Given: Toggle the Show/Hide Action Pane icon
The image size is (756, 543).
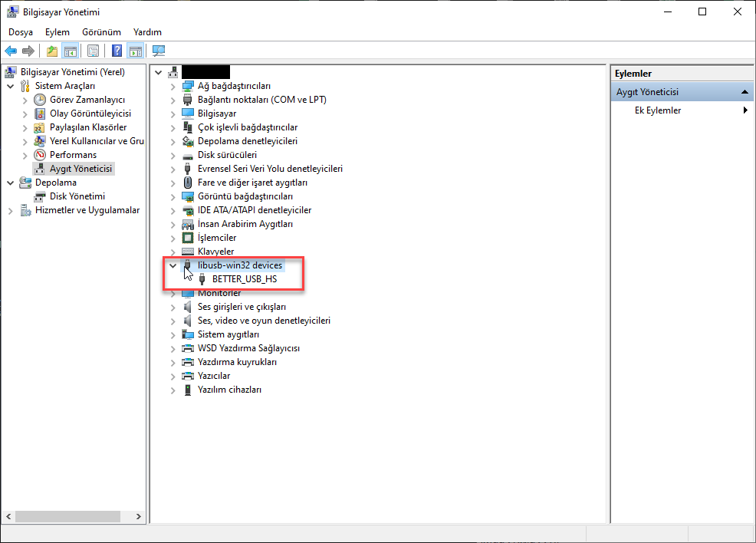Looking at the screenshot, I should [136, 51].
